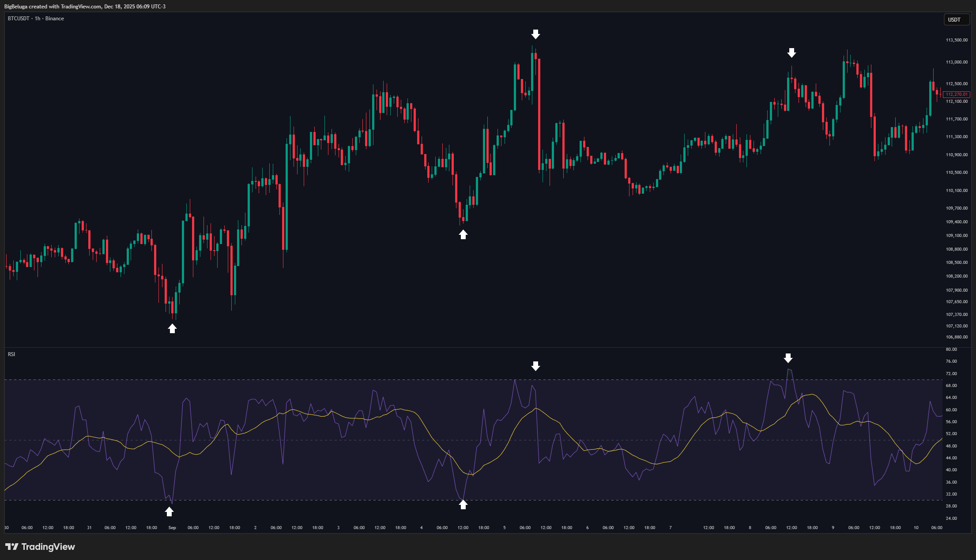The height and width of the screenshot is (560, 976).
Task: Click the RSI pane up arrow near Sep 4
Action: pos(463,504)
